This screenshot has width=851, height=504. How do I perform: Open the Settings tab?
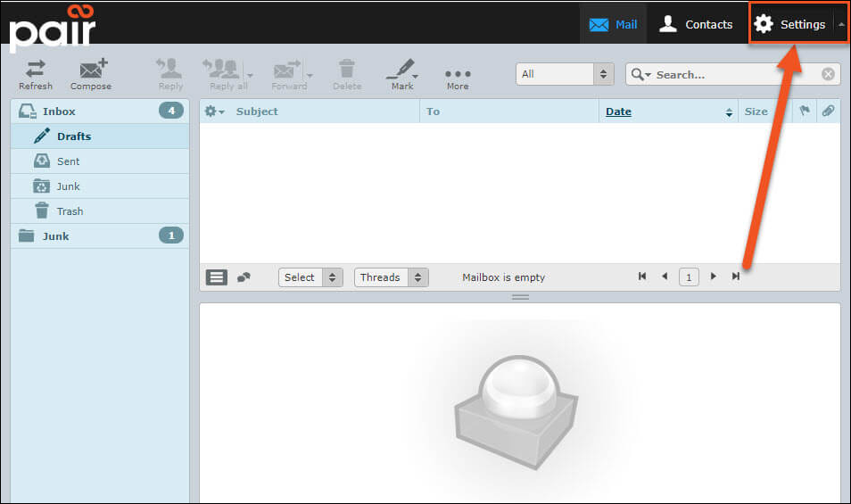click(790, 24)
